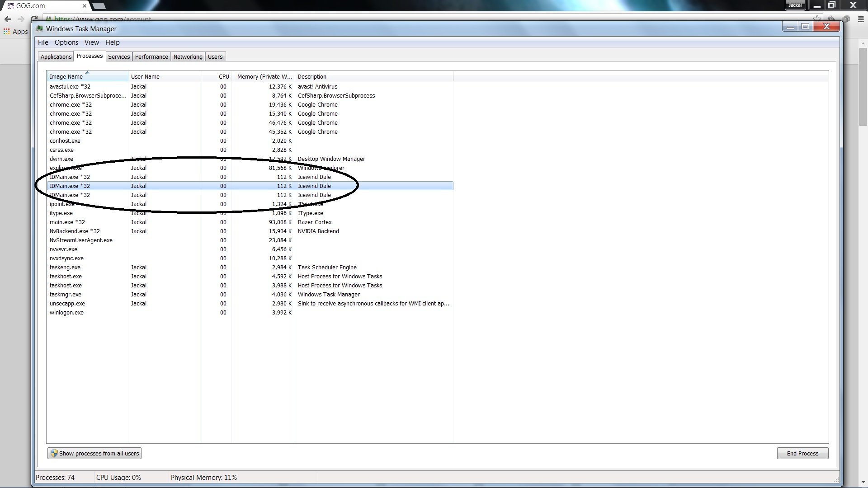Open the View menu

91,42
